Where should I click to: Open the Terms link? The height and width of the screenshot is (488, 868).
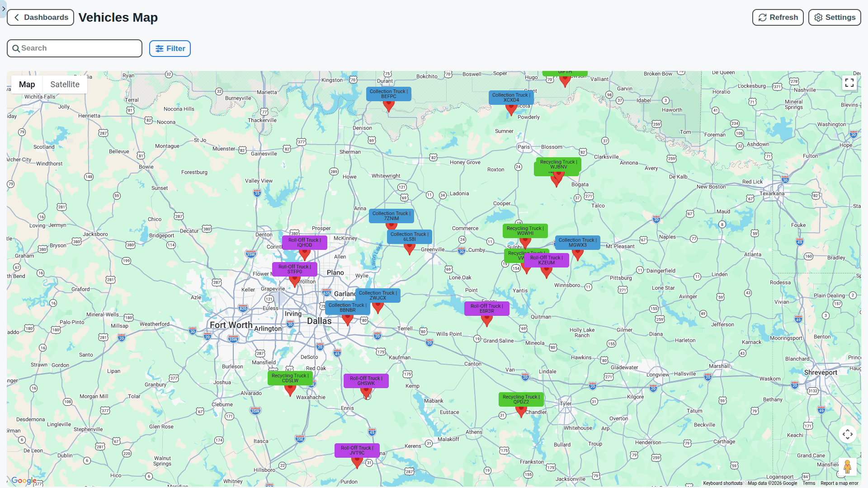(809, 483)
